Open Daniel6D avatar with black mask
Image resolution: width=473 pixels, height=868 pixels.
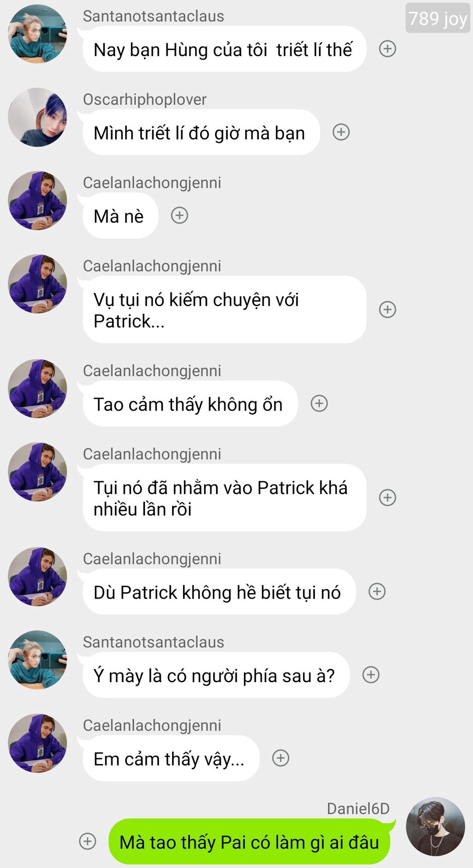436,826
